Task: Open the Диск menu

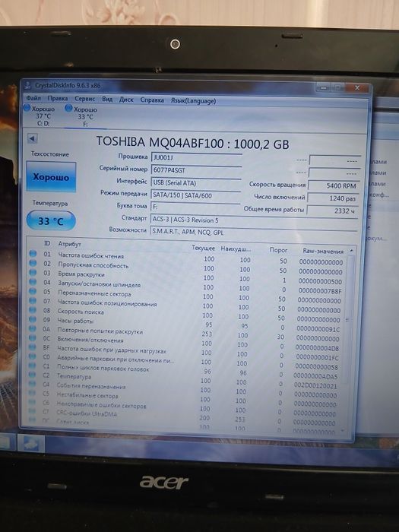Action: coord(126,100)
